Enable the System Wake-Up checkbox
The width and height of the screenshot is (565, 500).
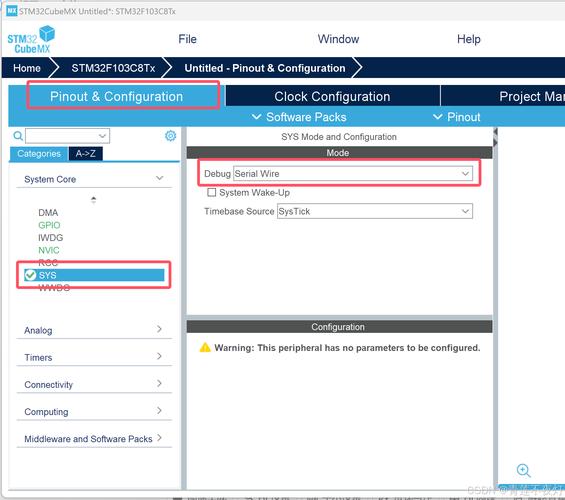click(x=212, y=192)
